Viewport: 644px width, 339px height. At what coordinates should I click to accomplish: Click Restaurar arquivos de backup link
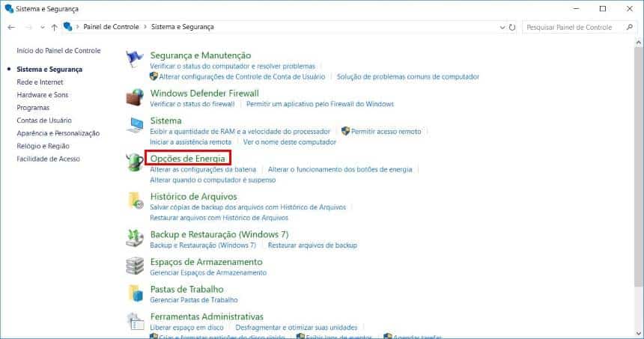point(312,245)
